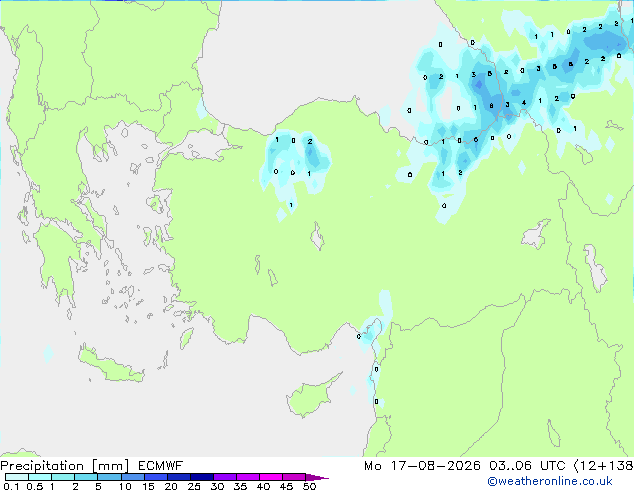Click the 0.1–0.5 mm legend swatch

(x=17, y=477)
